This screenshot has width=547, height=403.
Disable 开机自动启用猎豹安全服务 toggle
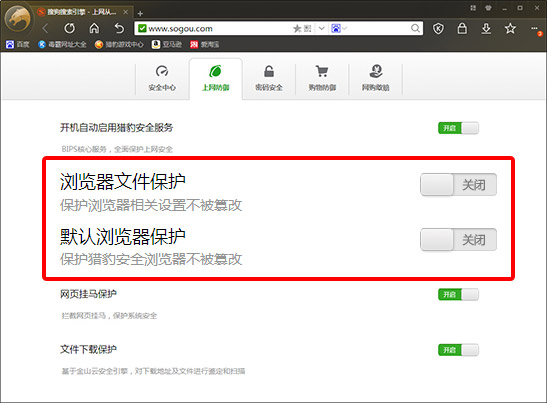point(458,128)
